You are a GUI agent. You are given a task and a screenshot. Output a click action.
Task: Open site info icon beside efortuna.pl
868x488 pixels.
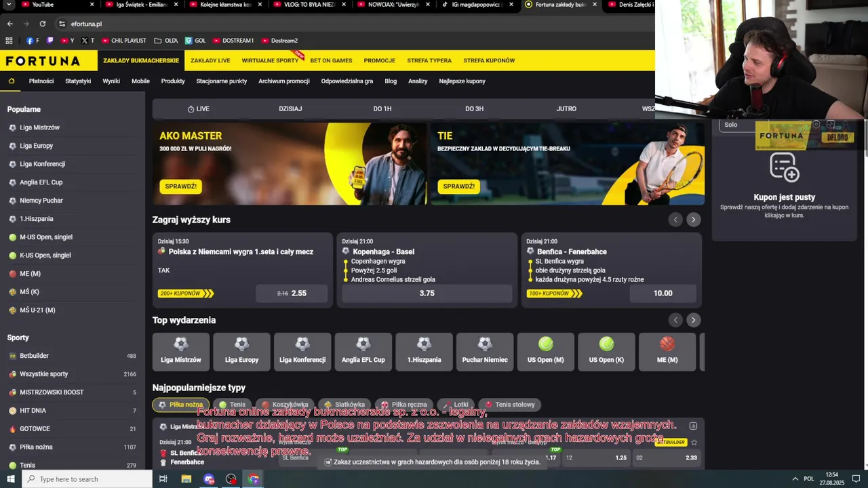coord(62,24)
